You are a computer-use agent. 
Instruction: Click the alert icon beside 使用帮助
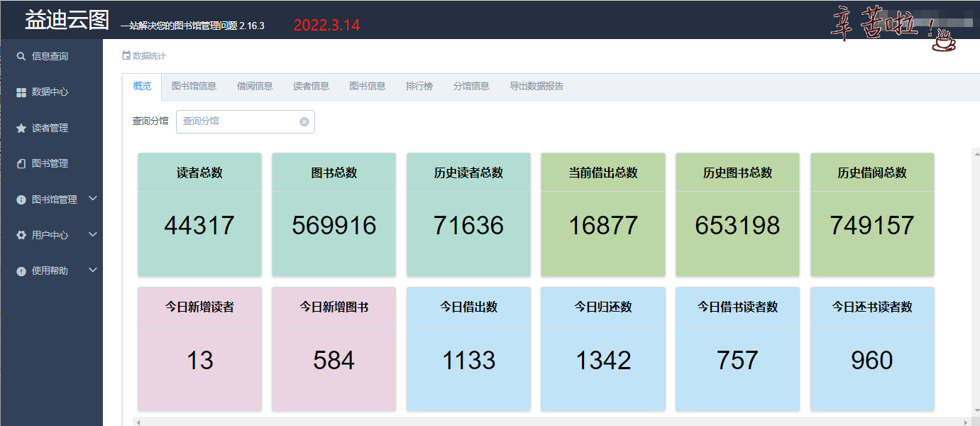[21, 271]
